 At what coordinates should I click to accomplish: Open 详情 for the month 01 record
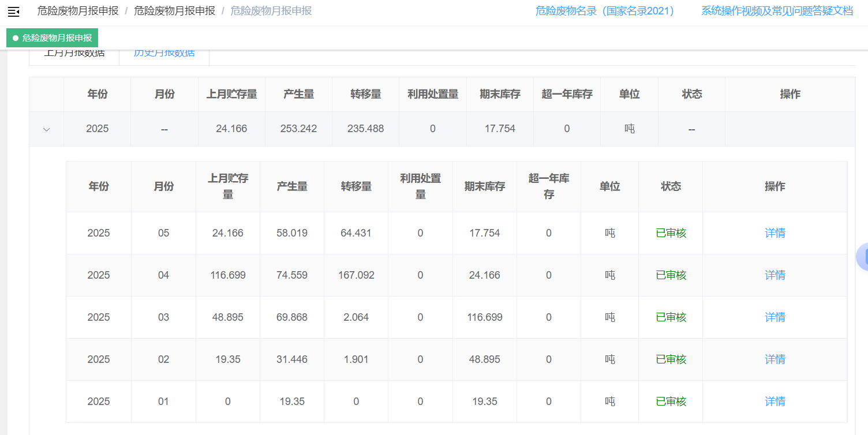point(775,402)
